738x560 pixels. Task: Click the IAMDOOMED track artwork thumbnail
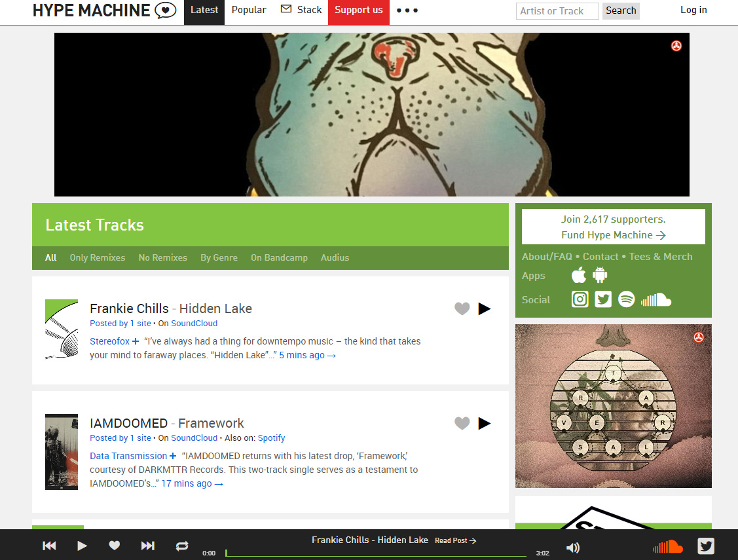coord(62,452)
